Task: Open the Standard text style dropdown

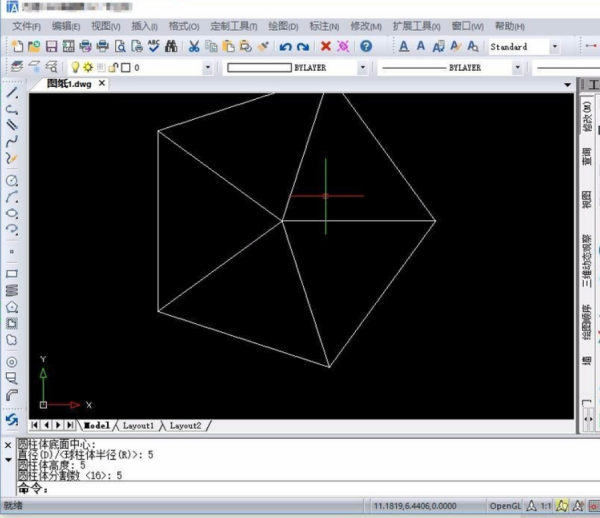Action: (x=554, y=47)
